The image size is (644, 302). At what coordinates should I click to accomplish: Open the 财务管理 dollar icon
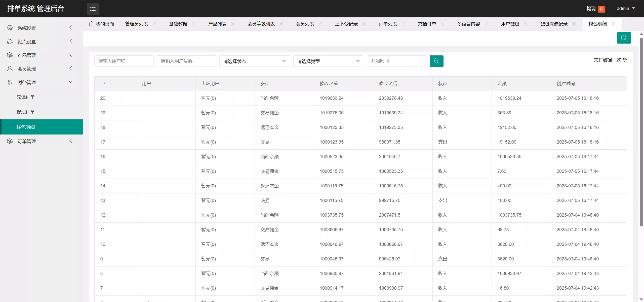10,82
